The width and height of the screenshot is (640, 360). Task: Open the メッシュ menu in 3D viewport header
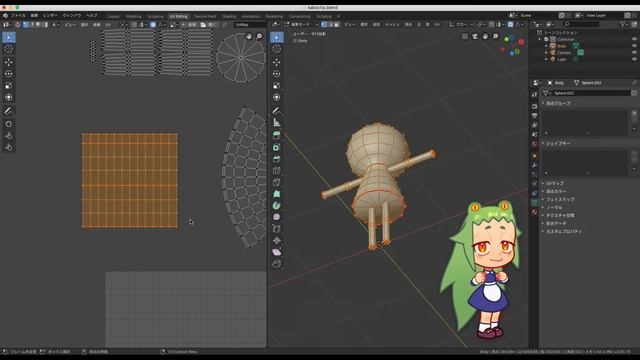tap(392, 24)
